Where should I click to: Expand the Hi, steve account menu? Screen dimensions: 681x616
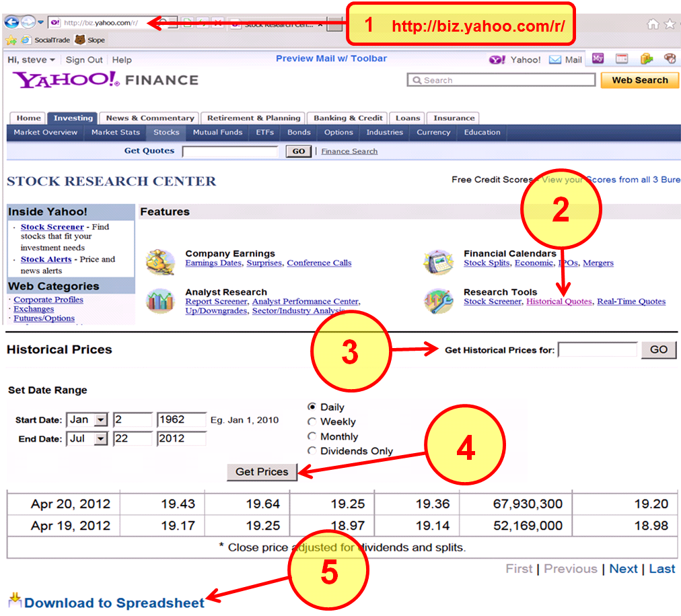click(31, 60)
